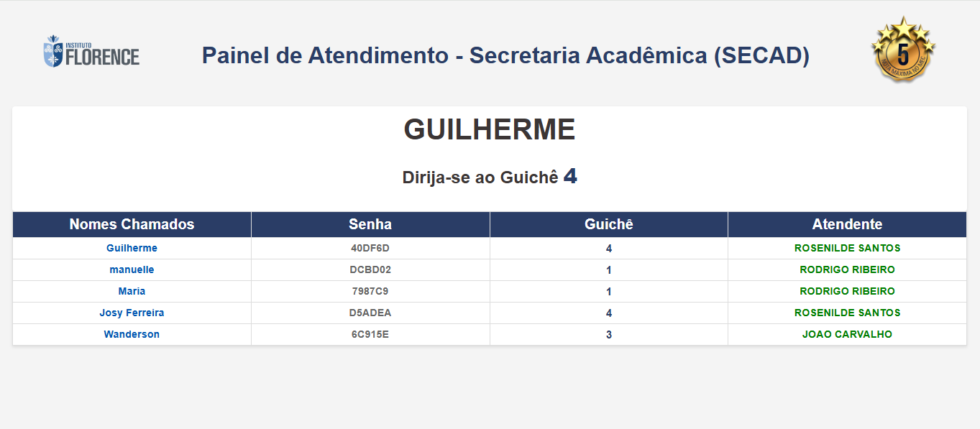Click attendant RODRIGO RIBEIRO in the manuelle row
980x429 pixels.
coord(847,269)
